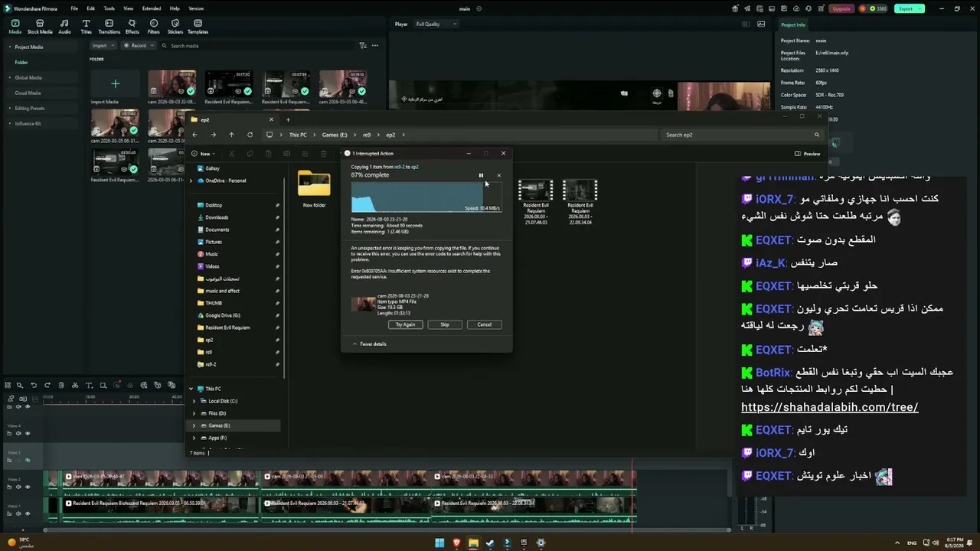Expand Local Disk (C:) in navigation tree
Image resolution: width=980 pixels, height=551 pixels.
tap(194, 401)
